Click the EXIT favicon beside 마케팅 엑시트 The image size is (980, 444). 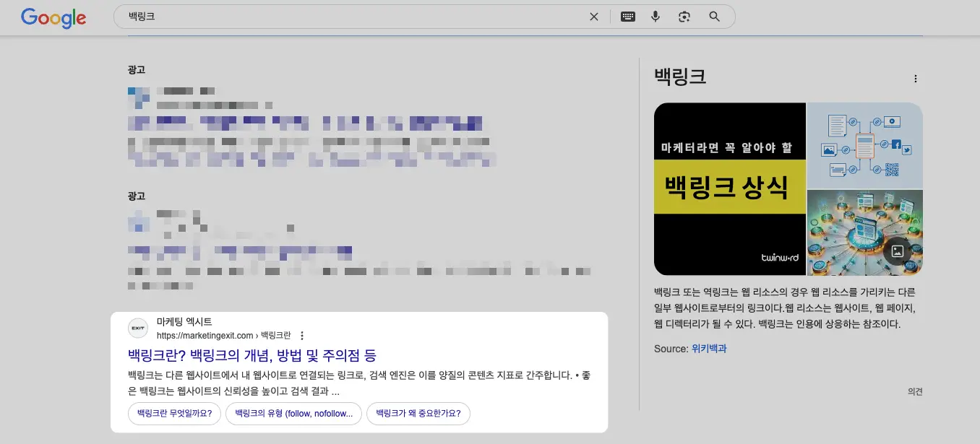click(138, 328)
